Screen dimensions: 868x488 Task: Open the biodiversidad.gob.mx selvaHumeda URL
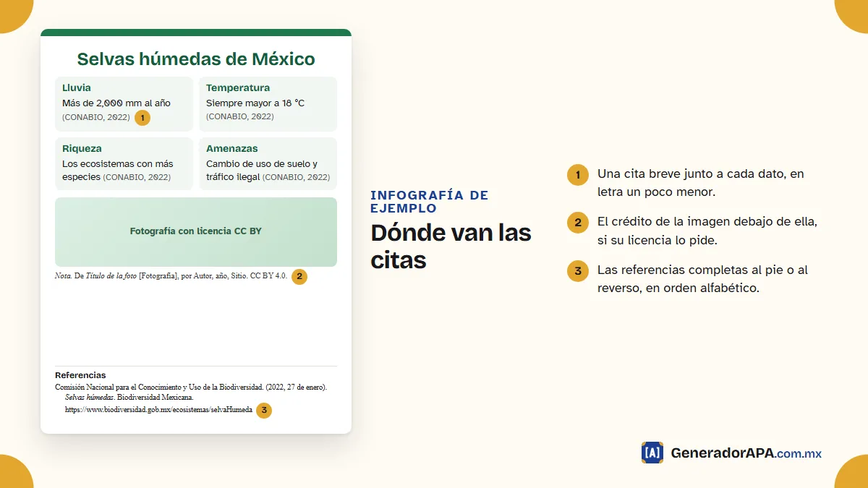[x=158, y=410]
